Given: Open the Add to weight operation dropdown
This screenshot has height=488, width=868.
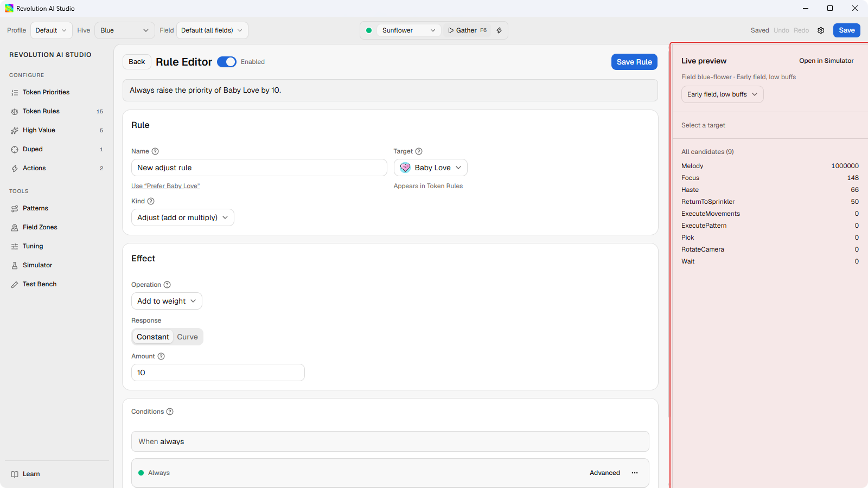Looking at the screenshot, I should [x=167, y=301].
